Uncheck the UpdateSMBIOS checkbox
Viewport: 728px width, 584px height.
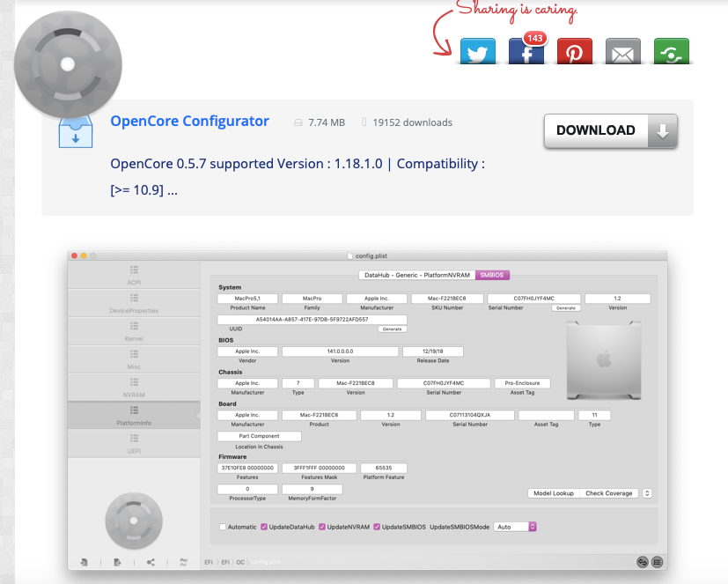[x=377, y=527]
